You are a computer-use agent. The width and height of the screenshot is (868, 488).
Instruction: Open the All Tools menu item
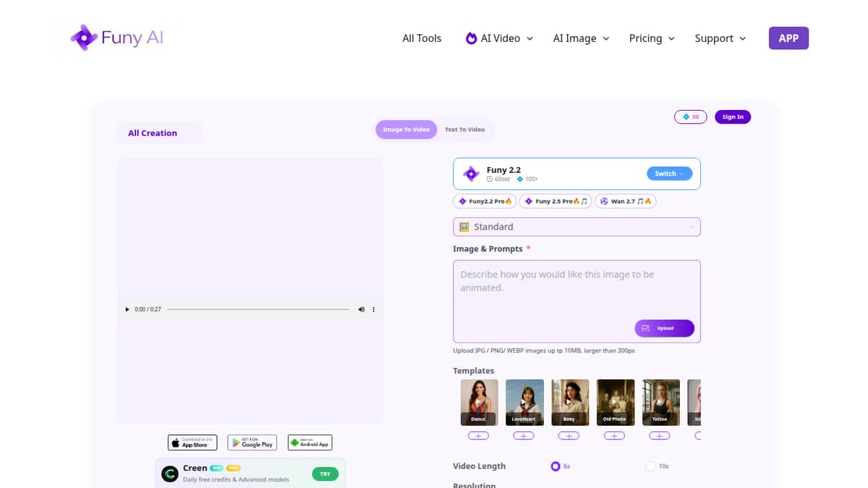click(422, 38)
